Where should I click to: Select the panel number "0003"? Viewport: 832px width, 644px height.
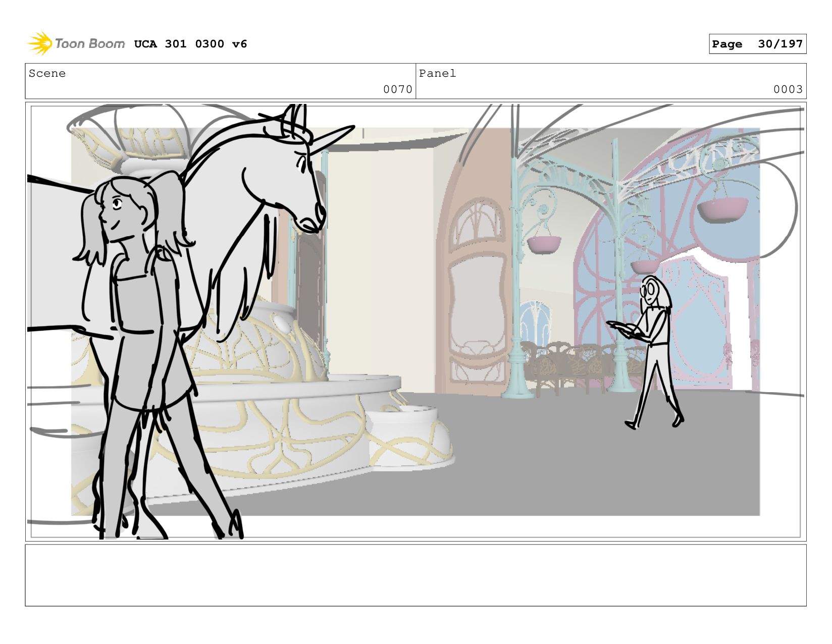pyautogui.click(x=788, y=89)
